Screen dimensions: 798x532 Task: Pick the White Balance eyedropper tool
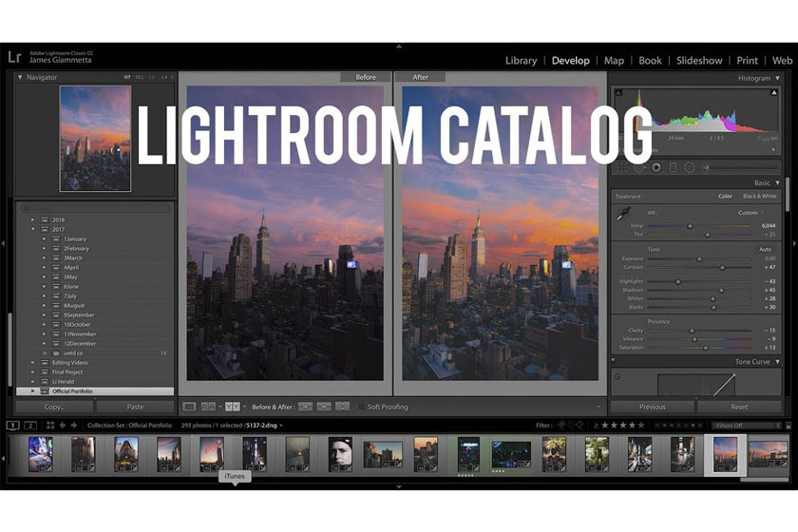pos(623,214)
